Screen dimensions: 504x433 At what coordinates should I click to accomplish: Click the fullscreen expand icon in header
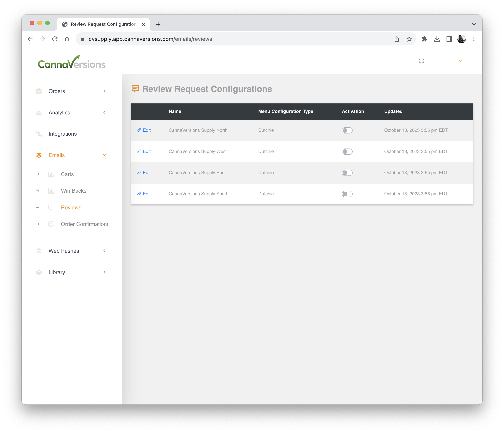(421, 61)
